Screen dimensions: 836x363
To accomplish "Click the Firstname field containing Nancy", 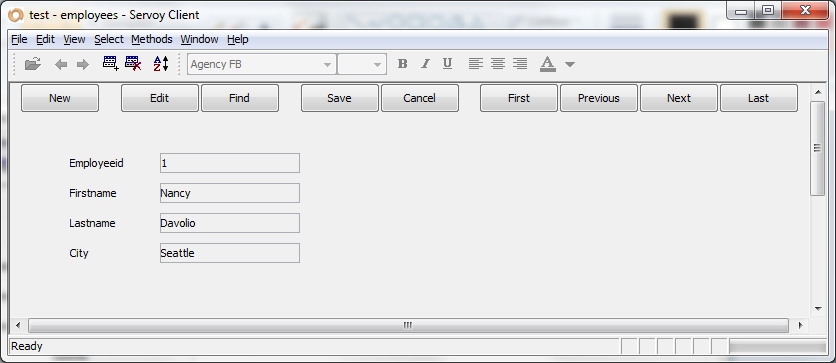I will [230, 193].
